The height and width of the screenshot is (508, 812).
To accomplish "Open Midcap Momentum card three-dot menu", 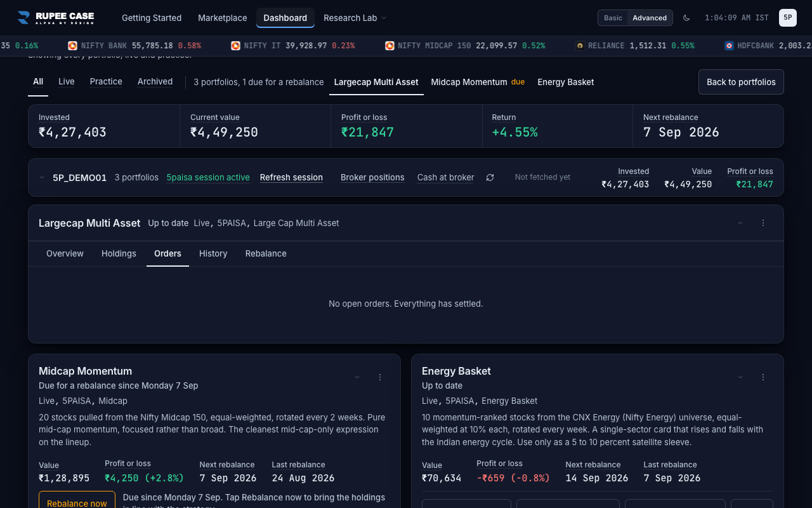I will coord(380,377).
